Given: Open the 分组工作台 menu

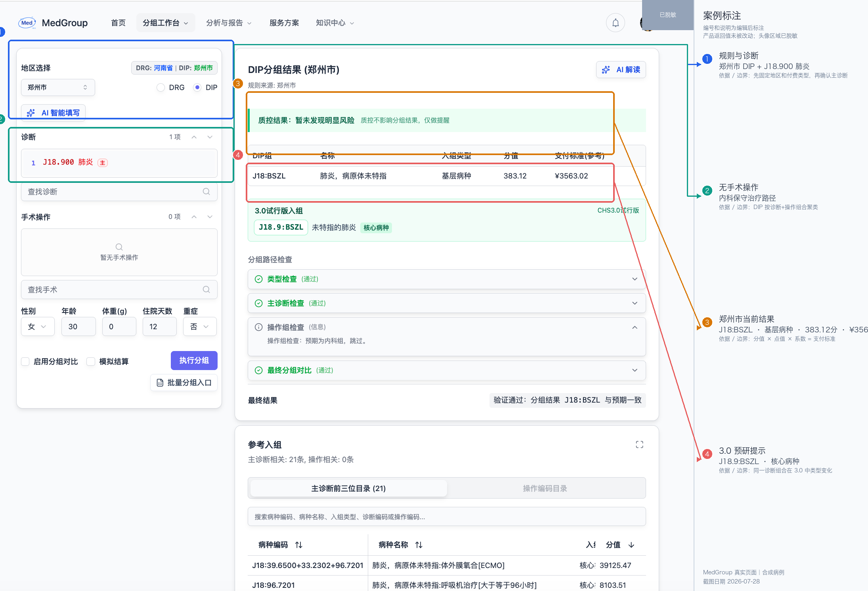Looking at the screenshot, I should (166, 23).
